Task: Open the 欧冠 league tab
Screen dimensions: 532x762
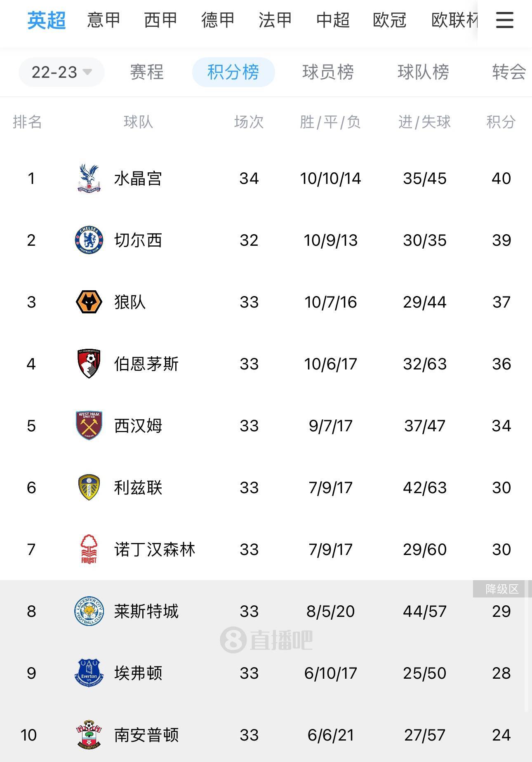Action: (390, 20)
